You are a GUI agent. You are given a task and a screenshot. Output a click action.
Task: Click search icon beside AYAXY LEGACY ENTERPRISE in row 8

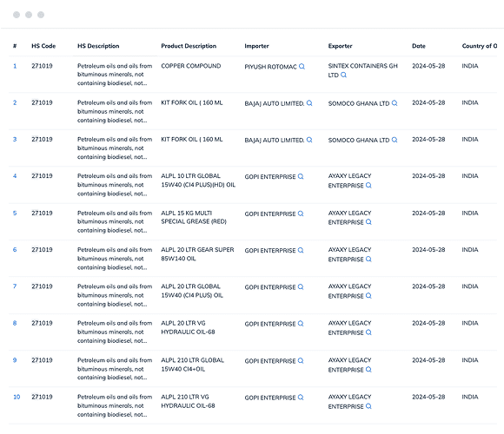368,332
